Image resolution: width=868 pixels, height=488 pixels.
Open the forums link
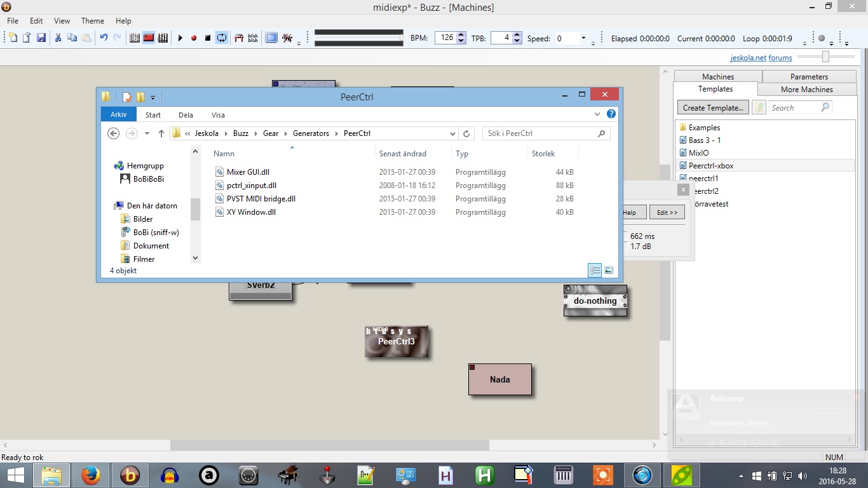click(780, 57)
